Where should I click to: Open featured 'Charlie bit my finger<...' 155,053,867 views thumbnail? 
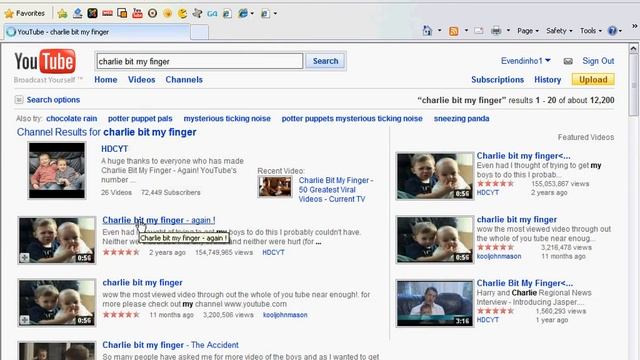[x=435, y=176]
